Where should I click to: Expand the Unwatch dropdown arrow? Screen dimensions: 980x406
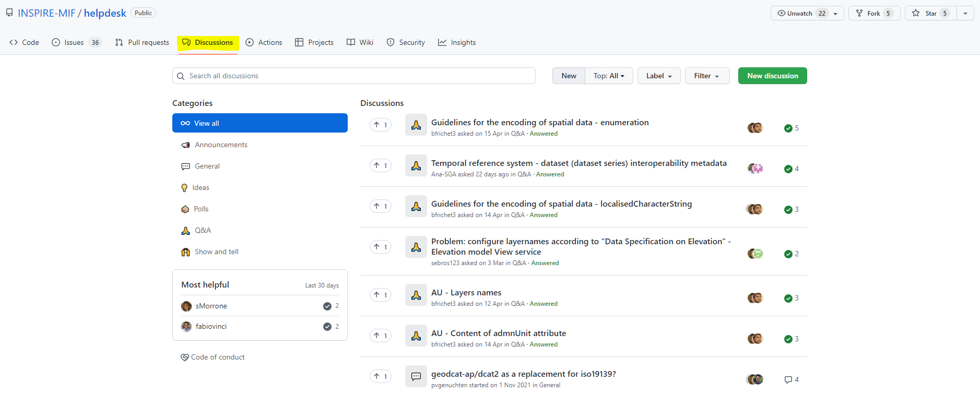point(835,14)
